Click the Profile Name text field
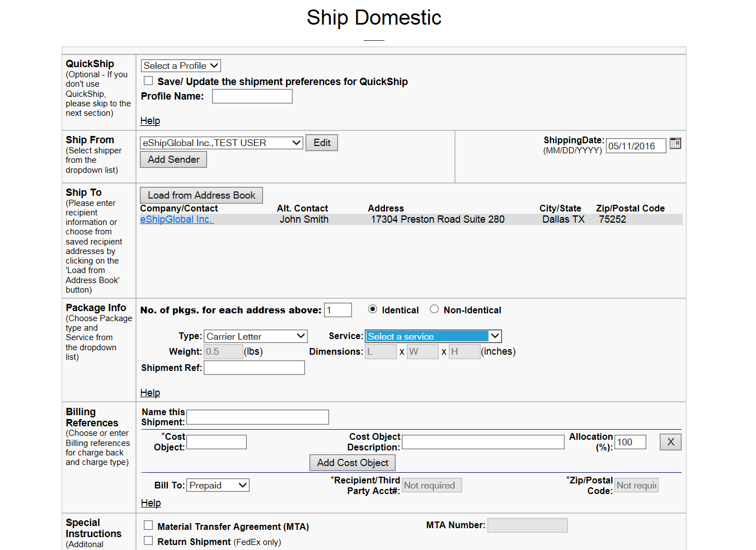The image size is (756, 550). pyautogui.click(x=252, y=96)
